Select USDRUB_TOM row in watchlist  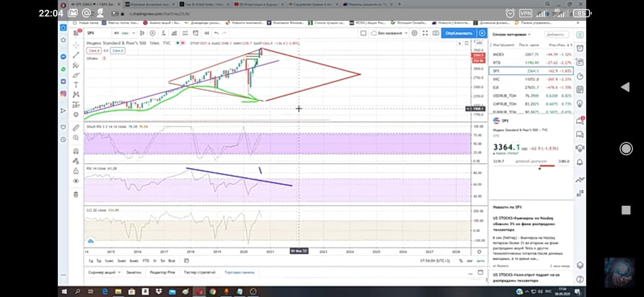(532, 96)
